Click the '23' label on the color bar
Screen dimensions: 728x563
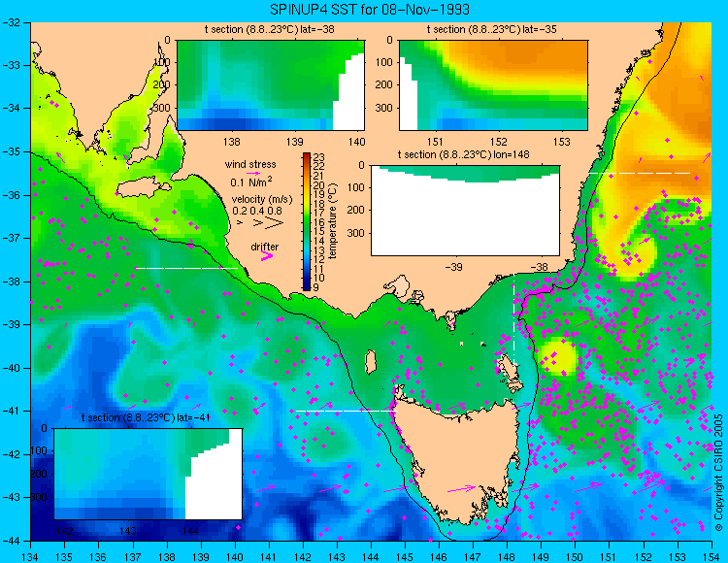point(319,157)
